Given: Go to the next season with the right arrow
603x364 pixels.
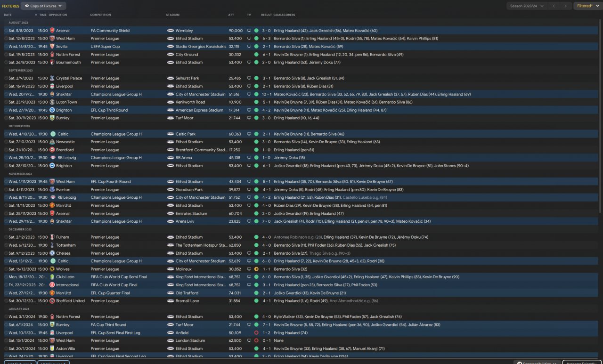Looking at the screenshot, I should click(x=566, y=6).
